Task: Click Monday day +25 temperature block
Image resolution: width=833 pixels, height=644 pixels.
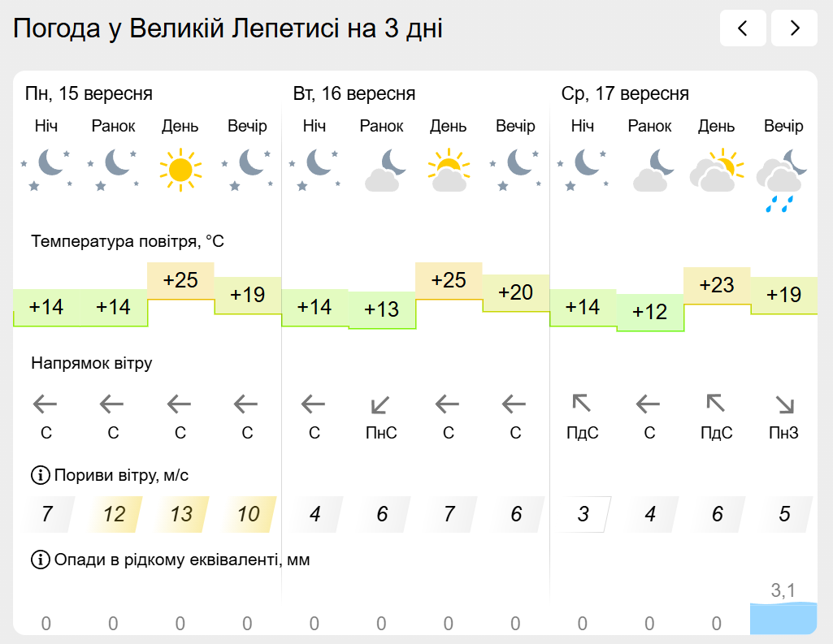Action: 180,281
